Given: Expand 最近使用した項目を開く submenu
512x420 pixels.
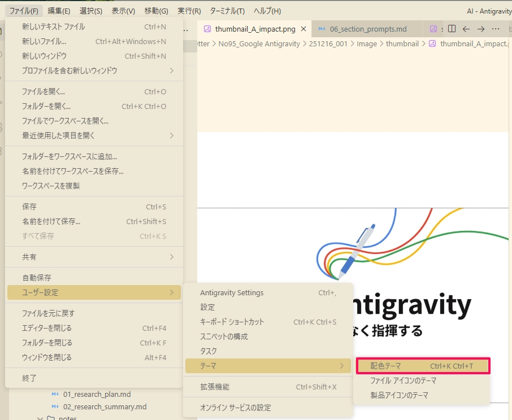Looking at the screenshot, I should click(94, 135).
